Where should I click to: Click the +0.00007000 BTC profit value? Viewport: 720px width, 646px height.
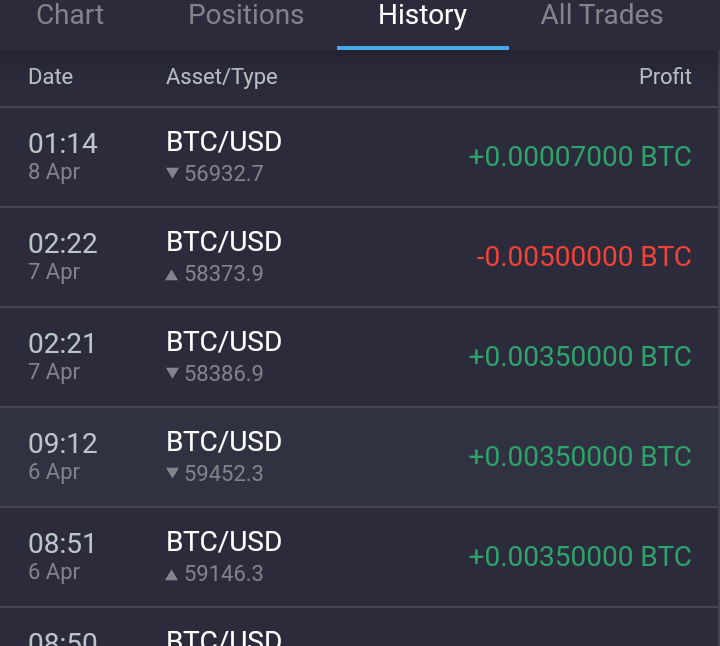pos(580,157)
